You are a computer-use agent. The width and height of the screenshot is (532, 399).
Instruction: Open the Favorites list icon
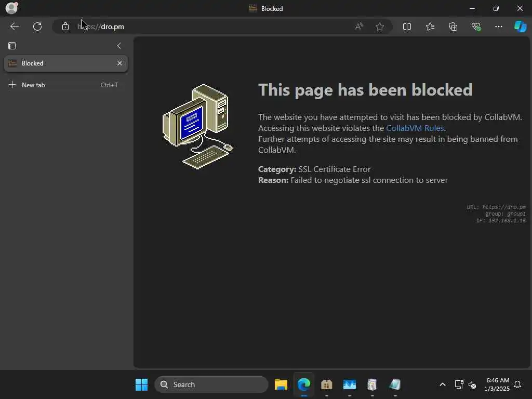[430, 26]
